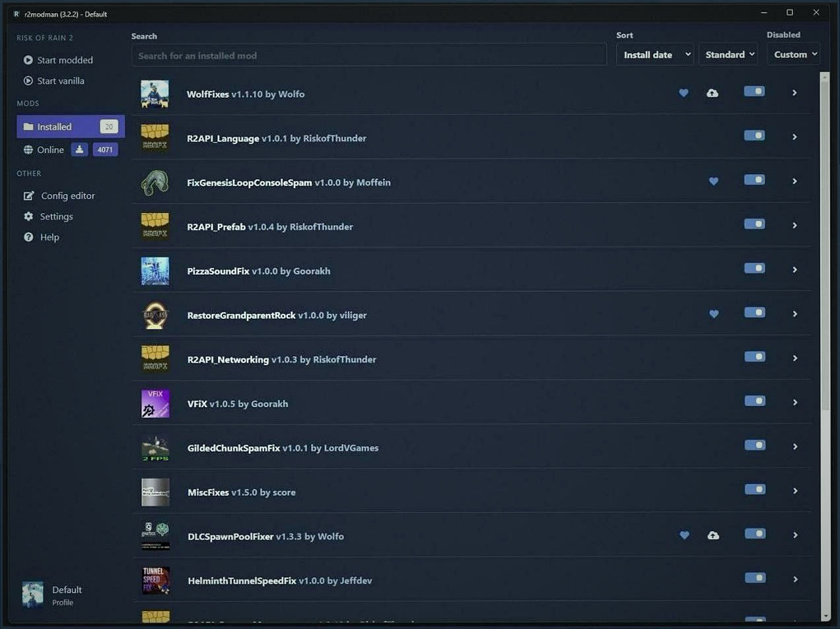Expand the HelminthTunnelSpeedFix row chevron
Viewport: 840px width, 629px height.
tap(795, 579)
